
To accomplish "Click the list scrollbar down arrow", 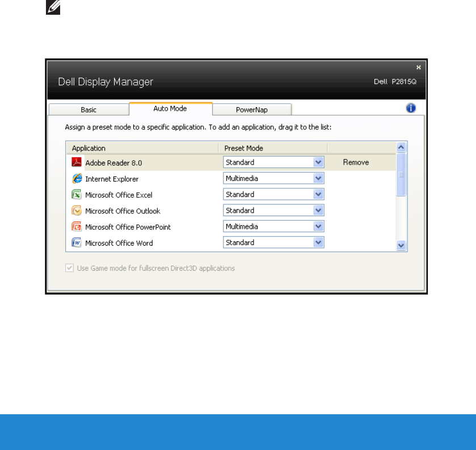I will 401,245.
